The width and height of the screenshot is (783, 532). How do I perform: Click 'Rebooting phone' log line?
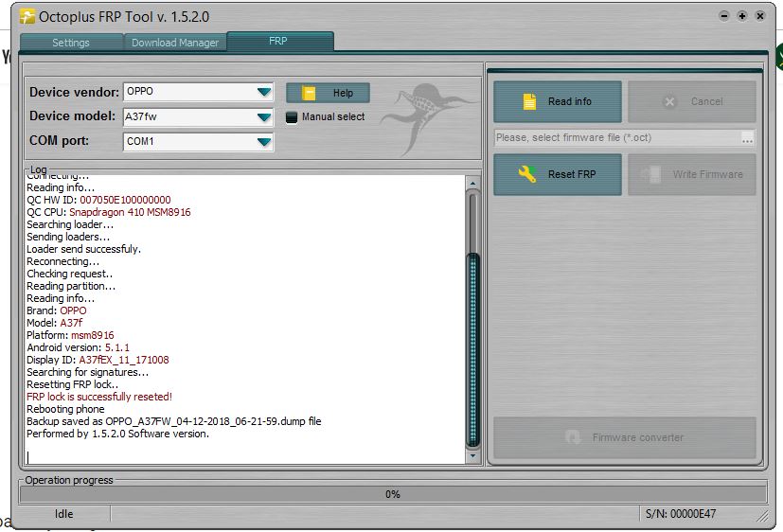(x=65, y=409)
